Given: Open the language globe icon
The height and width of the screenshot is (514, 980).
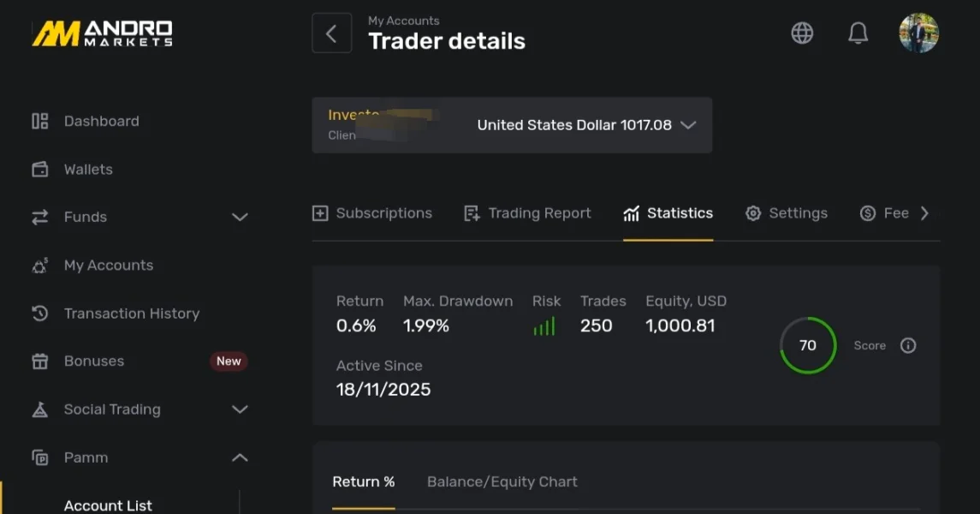Looking at the screenshot, I should coord(802,33).
